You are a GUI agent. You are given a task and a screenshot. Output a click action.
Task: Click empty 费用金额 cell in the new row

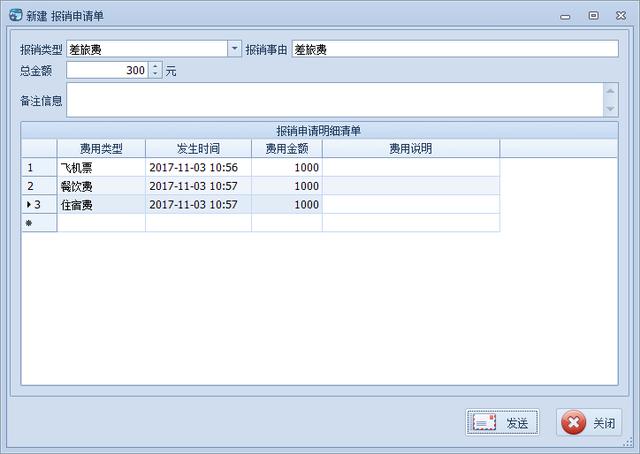coord(287,223)
